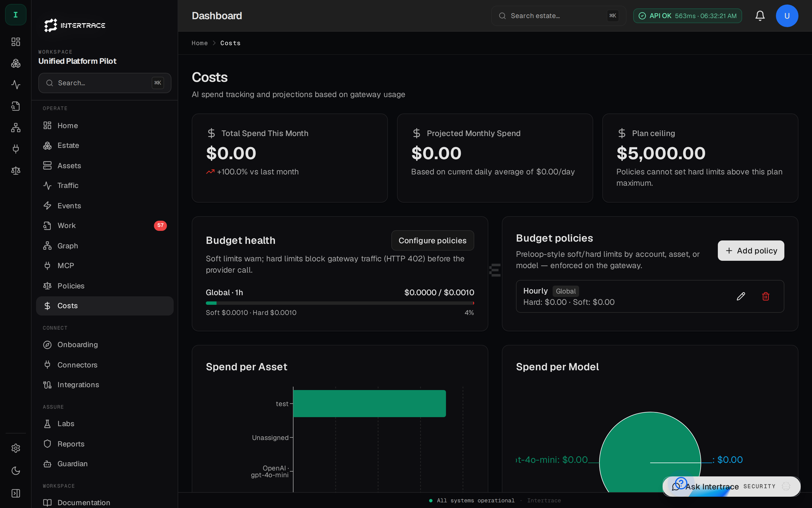Click the 'SECURITY' label in assistant bar
812x508 pixels.
759,486
